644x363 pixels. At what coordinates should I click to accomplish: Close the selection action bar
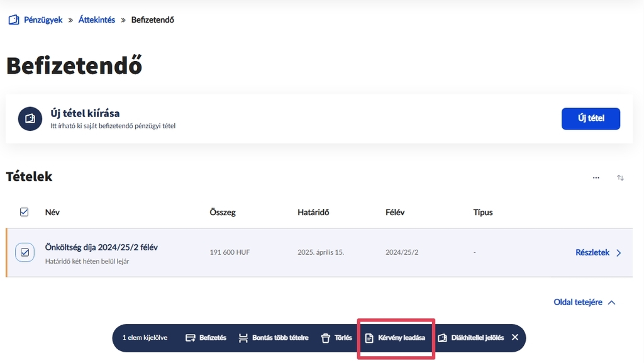[515, 337]
